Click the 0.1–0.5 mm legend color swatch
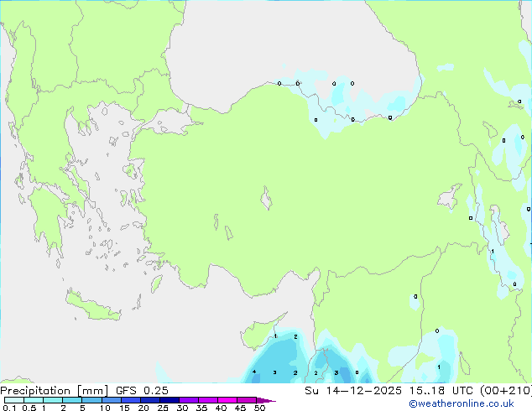Screen dimensions: 532x411 coord(14,400)
